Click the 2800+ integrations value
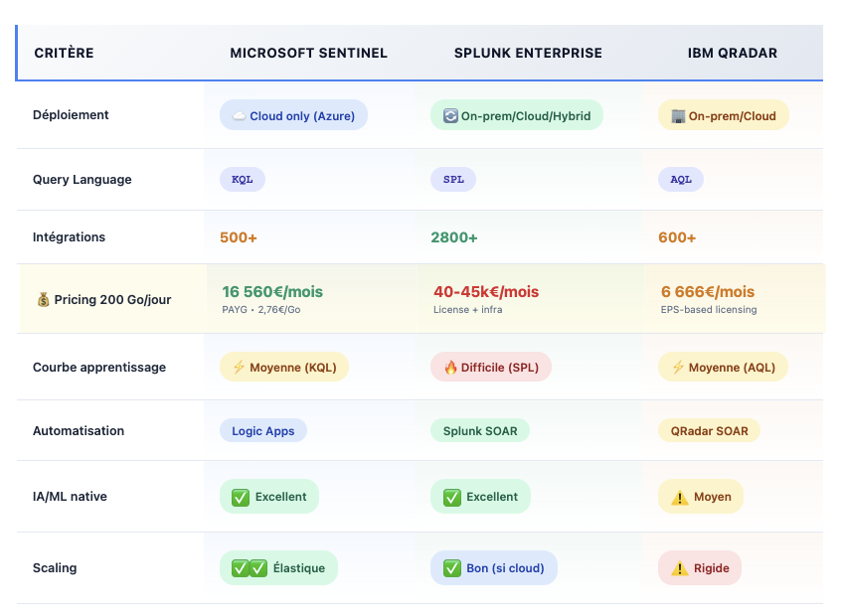The height and width of the screenshot is (616, 842). click(x=454, y=237)
